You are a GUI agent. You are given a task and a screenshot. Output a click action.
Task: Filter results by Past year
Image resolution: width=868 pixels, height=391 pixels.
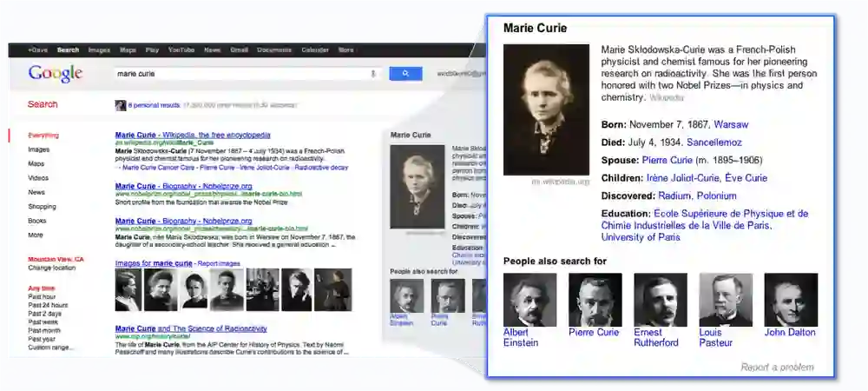42,339
